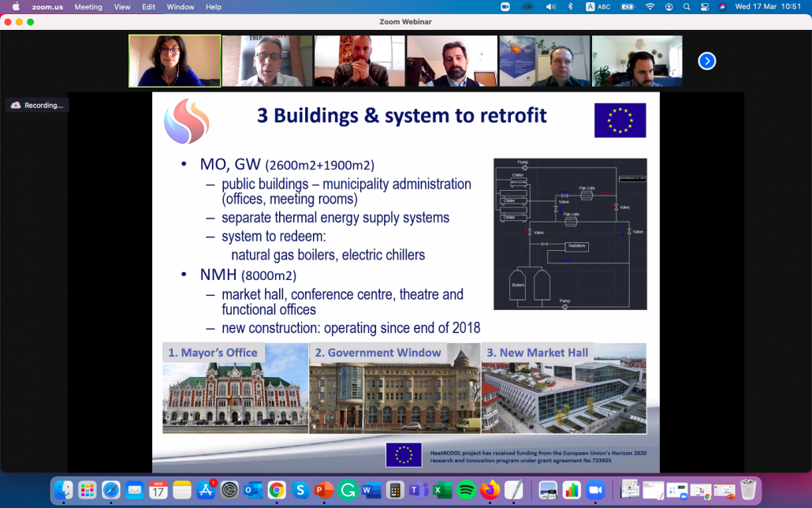Select the first participant's video thumbnail
Image resolution: width=812 pixels, height=508 pixels.
[175, 61]
